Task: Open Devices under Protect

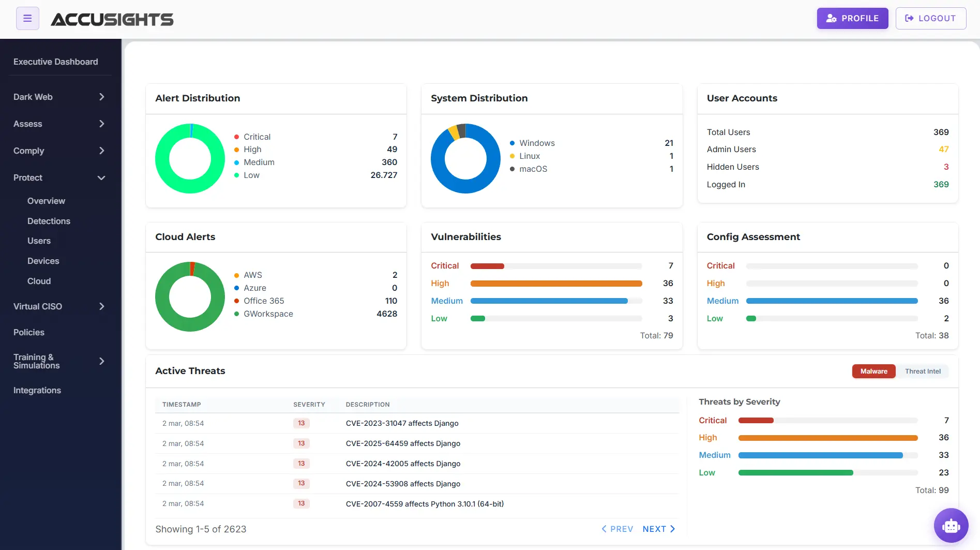Action: click(43, 261)
